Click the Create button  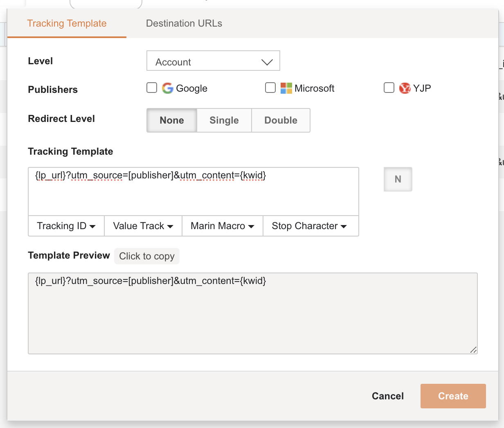(453, 396)
